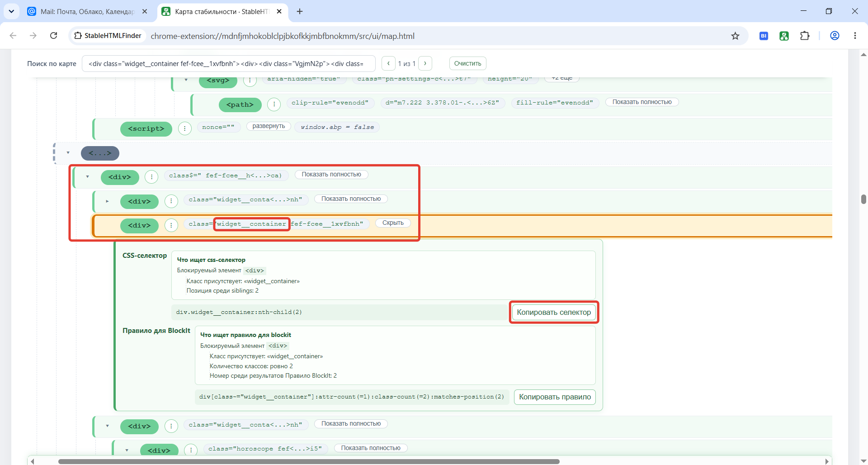Open the tab search dropdown arrow

point(11,11)
